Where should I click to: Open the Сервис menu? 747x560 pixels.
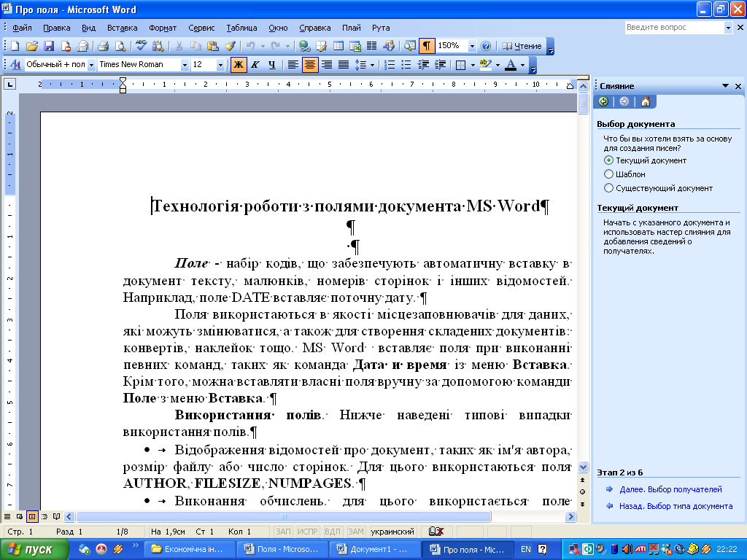pyautogui.click(x=201, y=28)
